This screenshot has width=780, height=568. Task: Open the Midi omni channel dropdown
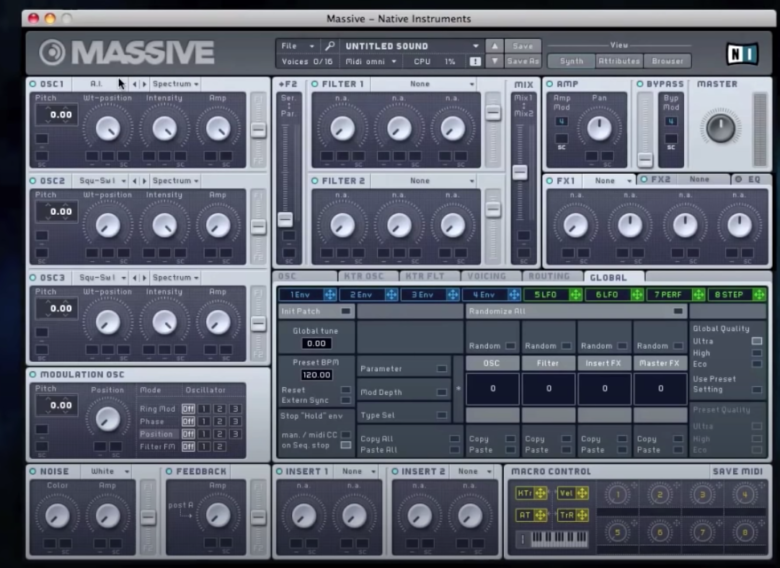point(371,61)
